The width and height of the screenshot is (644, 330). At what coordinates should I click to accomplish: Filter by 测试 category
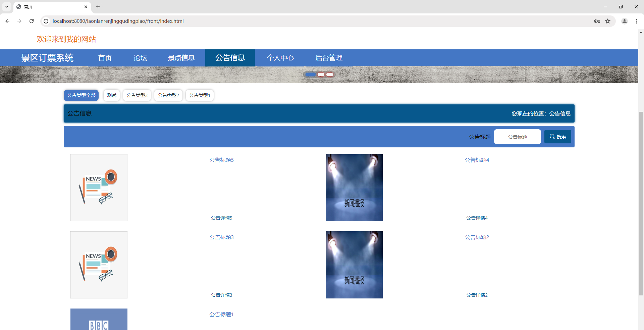pyautogui.click(x=112, y=95)
